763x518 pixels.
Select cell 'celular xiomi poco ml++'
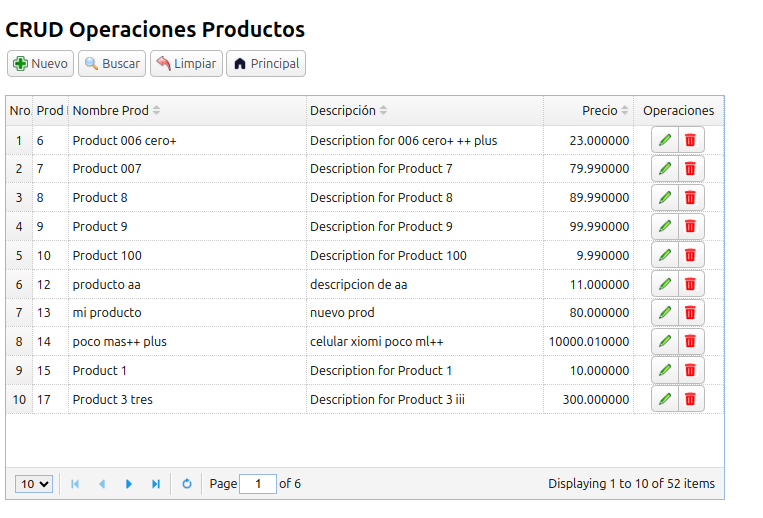425,341
